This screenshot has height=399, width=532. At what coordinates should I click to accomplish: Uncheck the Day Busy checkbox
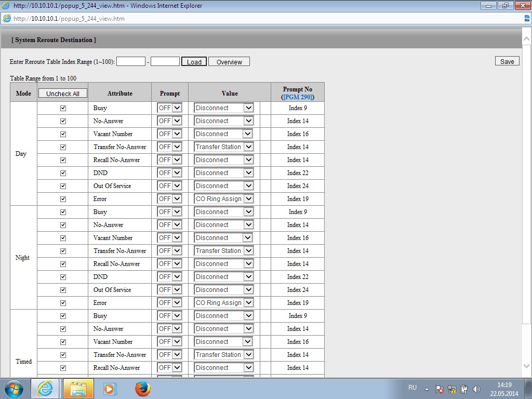pos(63,108)
